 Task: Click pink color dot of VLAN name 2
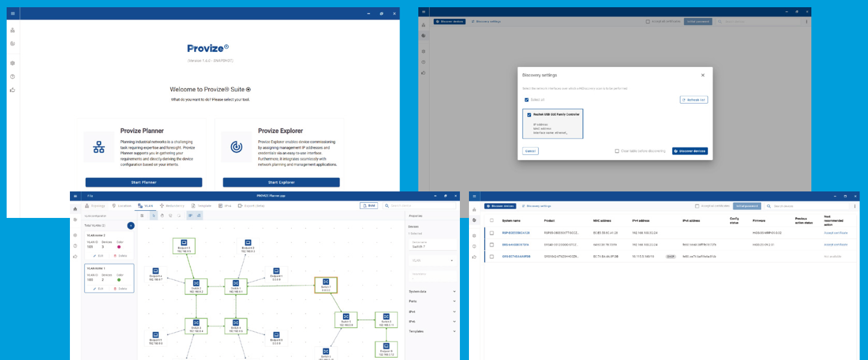119,247
